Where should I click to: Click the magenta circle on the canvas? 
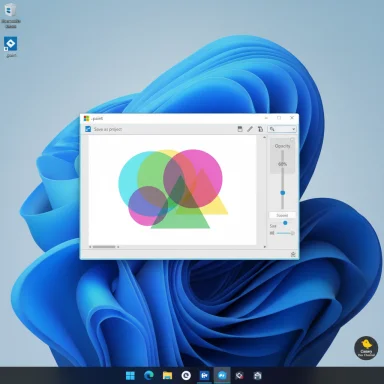192,179
